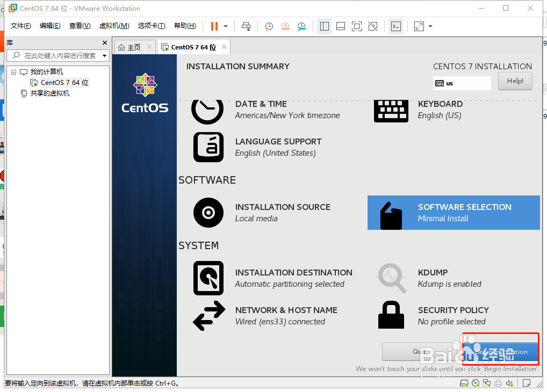This screenshot has width=547, height=392.
Task: Close the 主页 tab
Action: point(149,47)
